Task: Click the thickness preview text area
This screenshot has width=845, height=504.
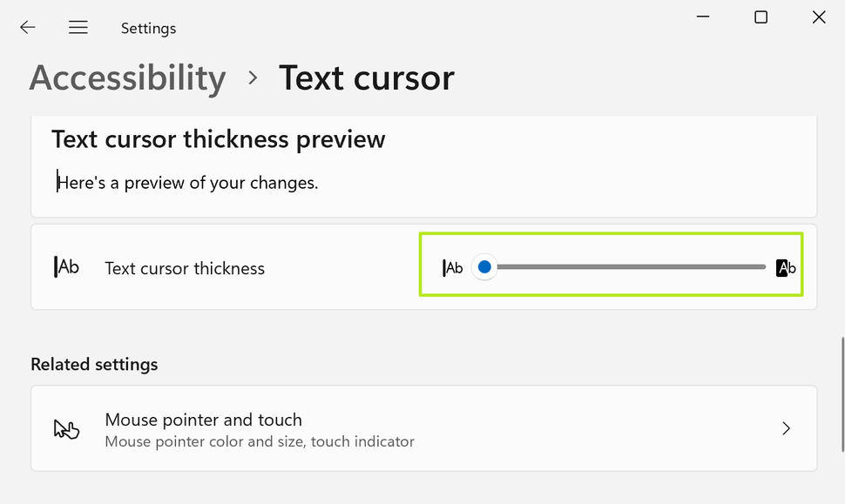Action: [x=218, y=138]
